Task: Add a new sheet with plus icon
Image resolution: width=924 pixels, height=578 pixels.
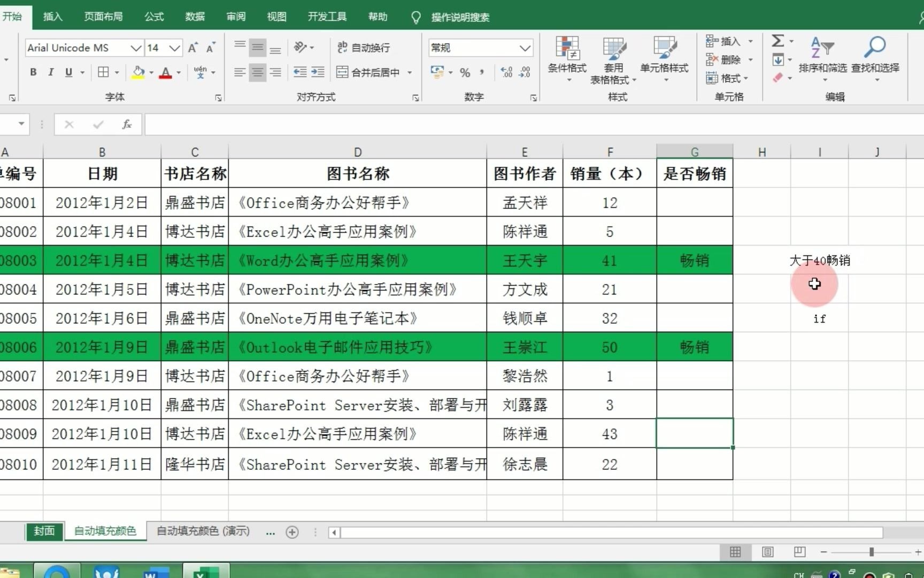Action: click(292, 532)
